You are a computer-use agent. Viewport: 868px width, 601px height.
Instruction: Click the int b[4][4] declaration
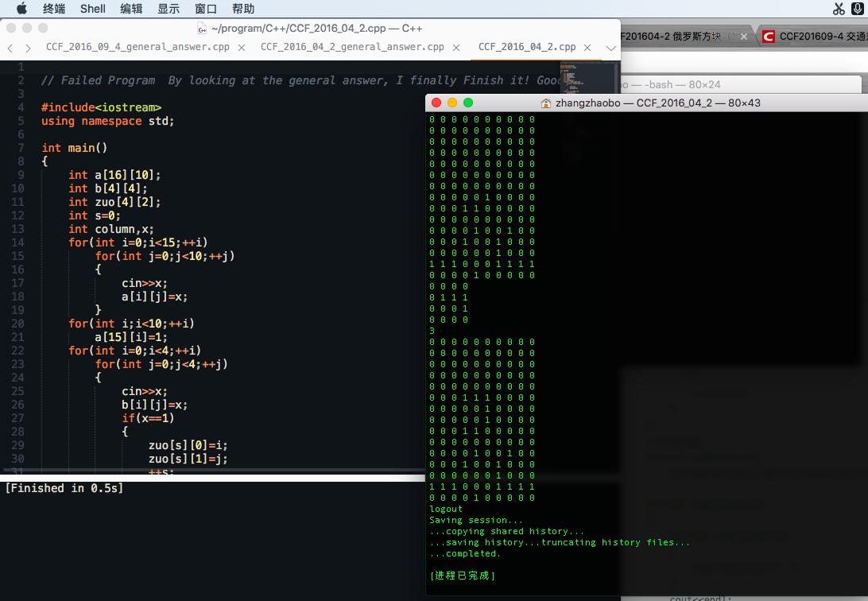(x=108, y=188)
